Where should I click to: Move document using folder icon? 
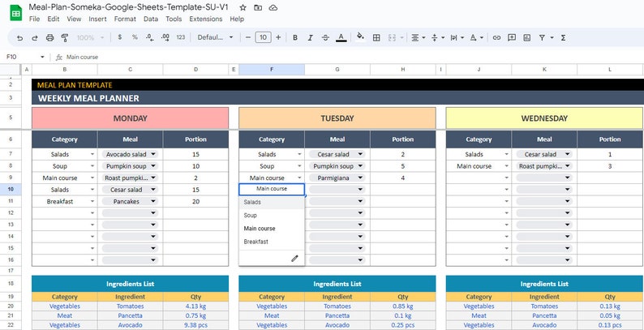(x=257, y=7)
